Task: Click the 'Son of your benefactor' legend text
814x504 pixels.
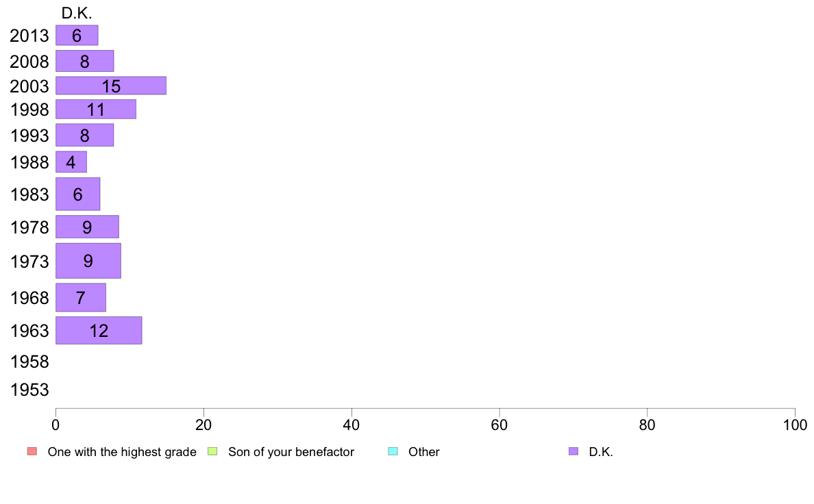Action: coord(291,452)
